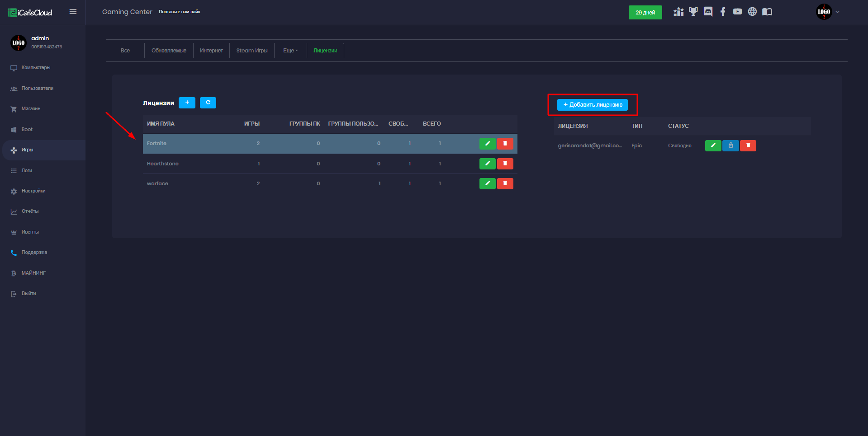Click the ГРУППЫ ПК column header
Screen dimensions: 868x436
tap(305, 124)
